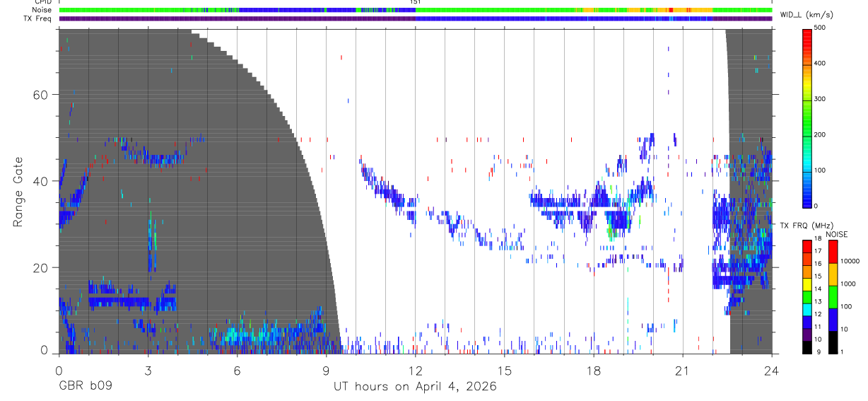This screenshot has width=868, height=401.
Task: Click x-axis hour tick label "3"
Action: click(148, 370)
